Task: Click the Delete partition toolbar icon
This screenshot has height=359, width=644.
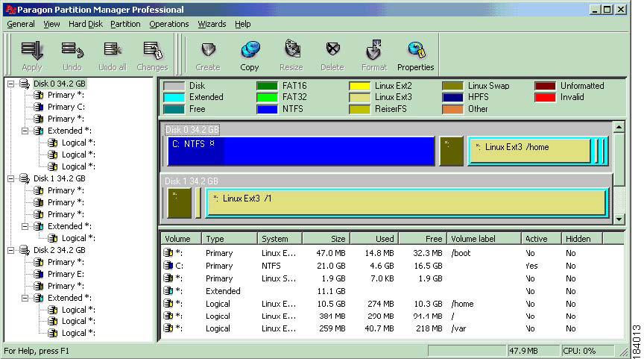Action: click(332, 49)
